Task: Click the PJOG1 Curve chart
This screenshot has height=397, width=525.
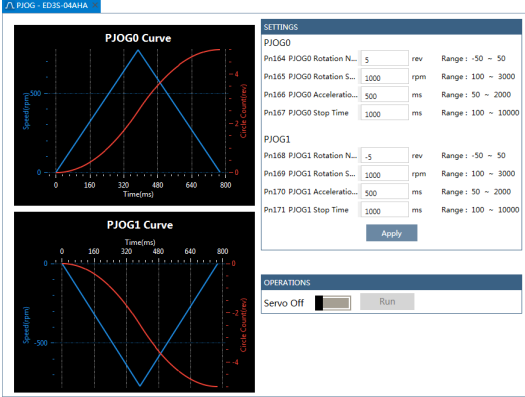Action: coord(134,302)
